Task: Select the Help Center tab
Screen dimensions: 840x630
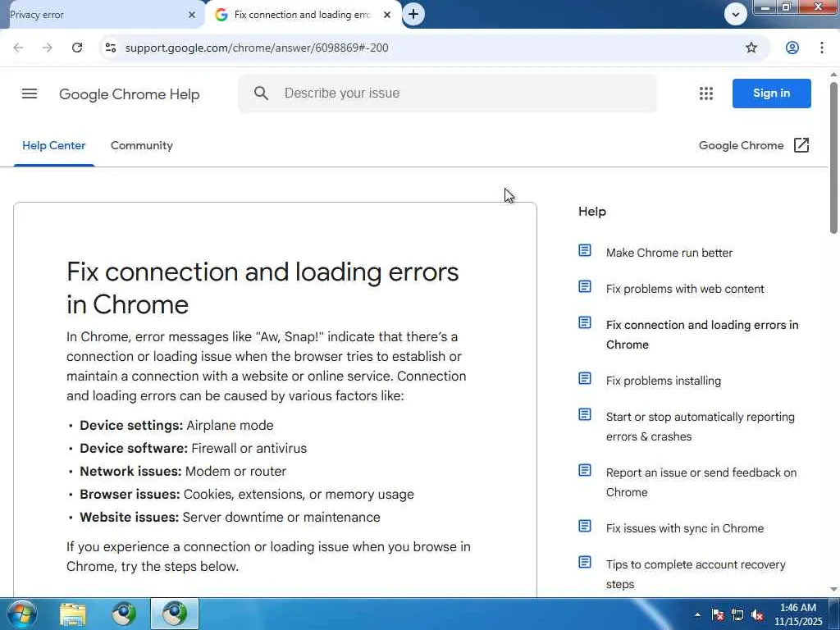Action: [x=53, y=145]
